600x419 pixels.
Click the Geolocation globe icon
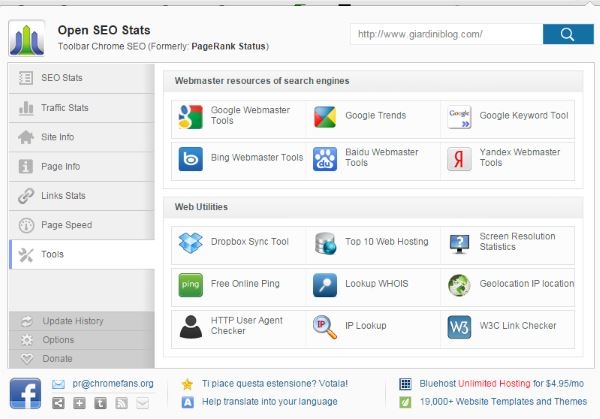[459, 285]
